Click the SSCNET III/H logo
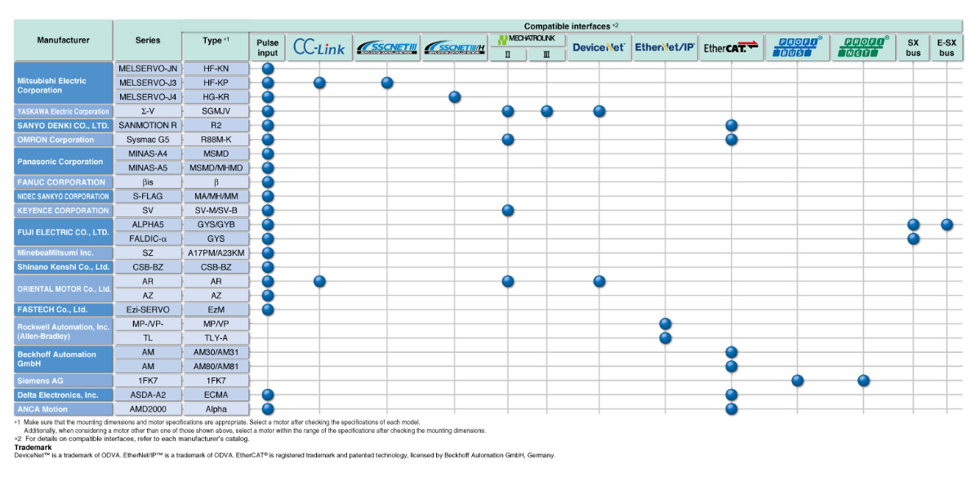The height and width of the screenshot is (482, 980). (455, 47)
